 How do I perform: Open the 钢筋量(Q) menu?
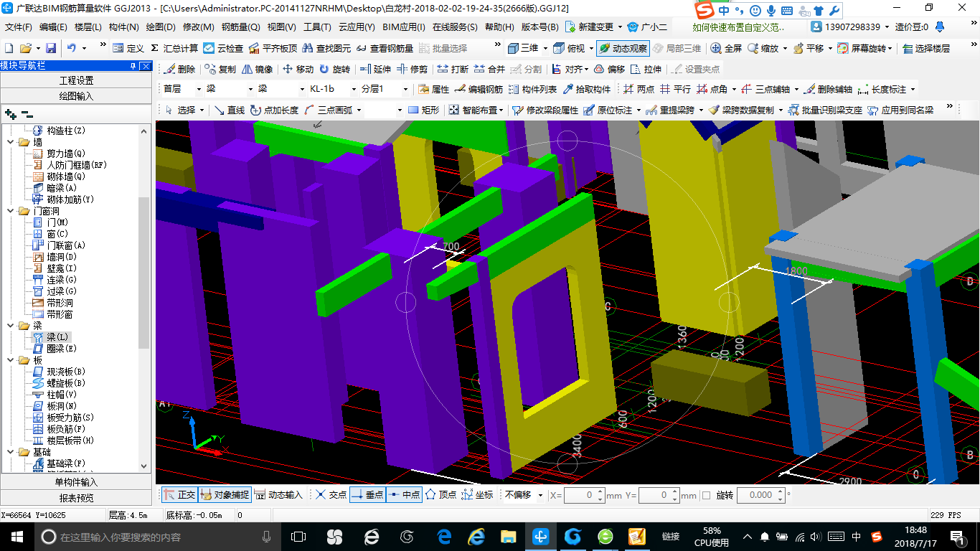tap(241, 27)
